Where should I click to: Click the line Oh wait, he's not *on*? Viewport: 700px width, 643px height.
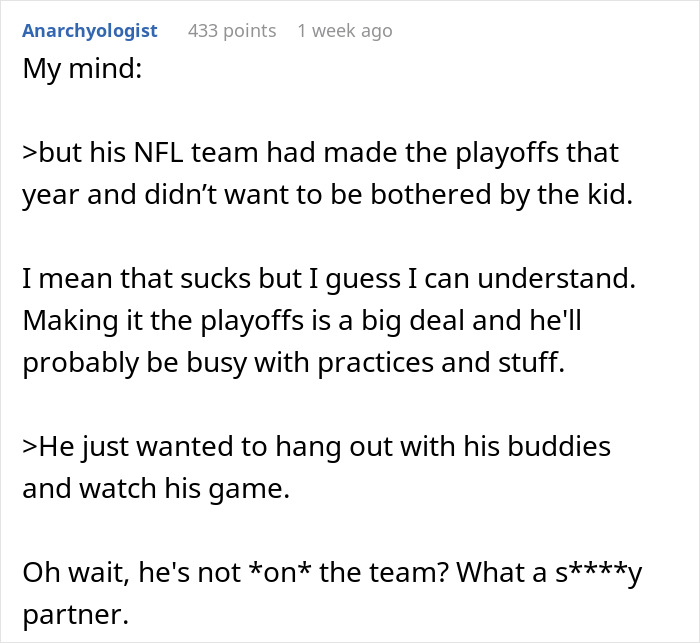tap(332, 572)
